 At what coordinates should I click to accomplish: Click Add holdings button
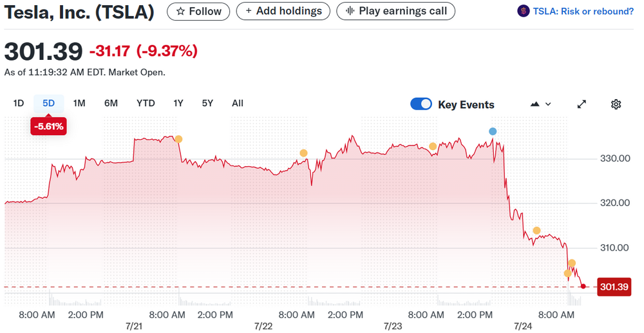point(283,11)
